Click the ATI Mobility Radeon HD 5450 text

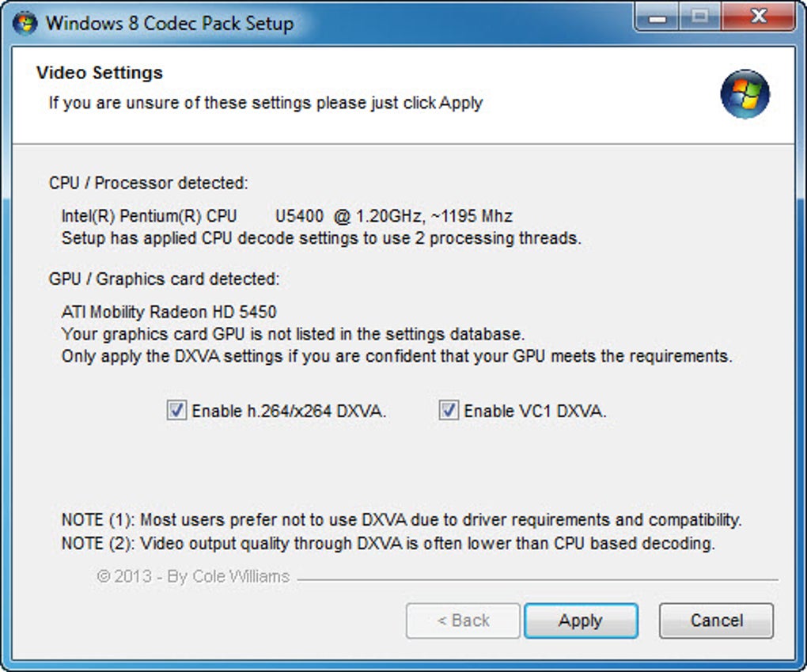(x=169, y=312)
